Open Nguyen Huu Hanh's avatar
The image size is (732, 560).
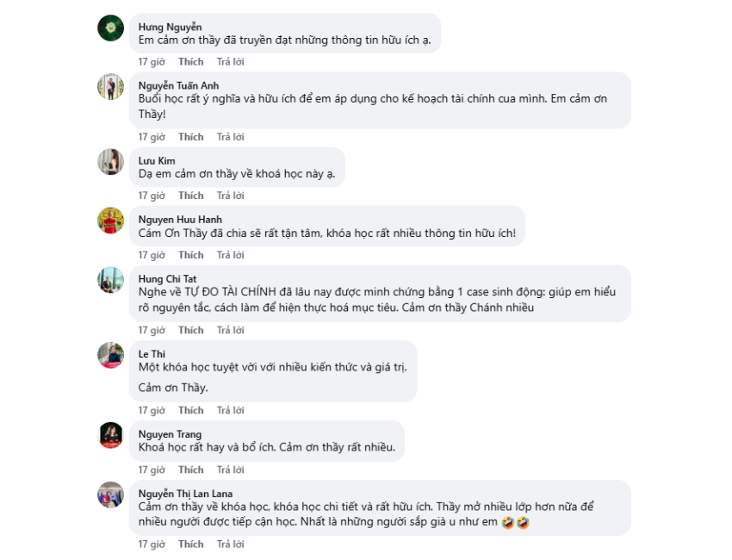[x=110, y=221]
